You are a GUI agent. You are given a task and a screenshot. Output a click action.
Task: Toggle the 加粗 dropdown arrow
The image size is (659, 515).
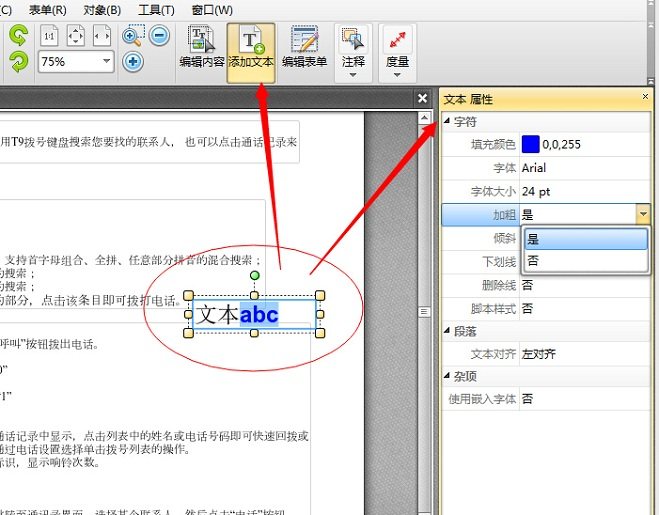click(643, 214)
